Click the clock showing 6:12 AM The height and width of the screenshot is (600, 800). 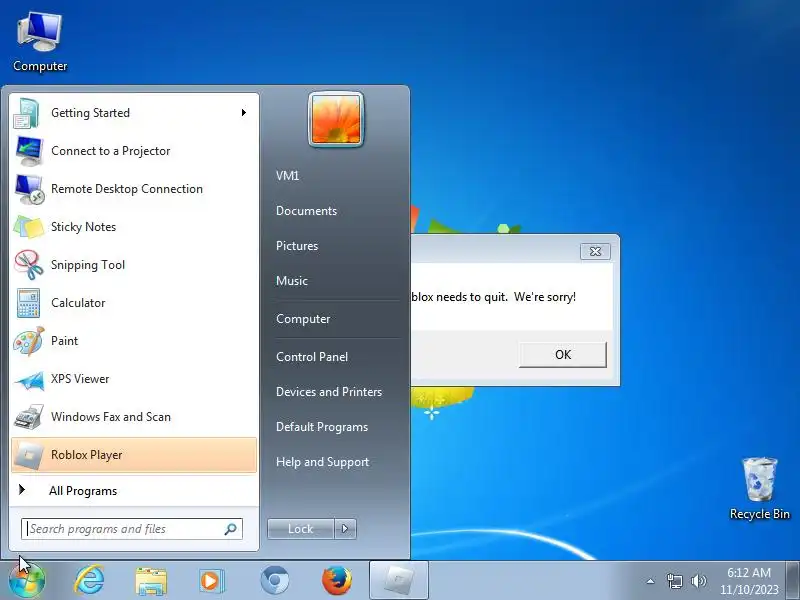point(749,581)
